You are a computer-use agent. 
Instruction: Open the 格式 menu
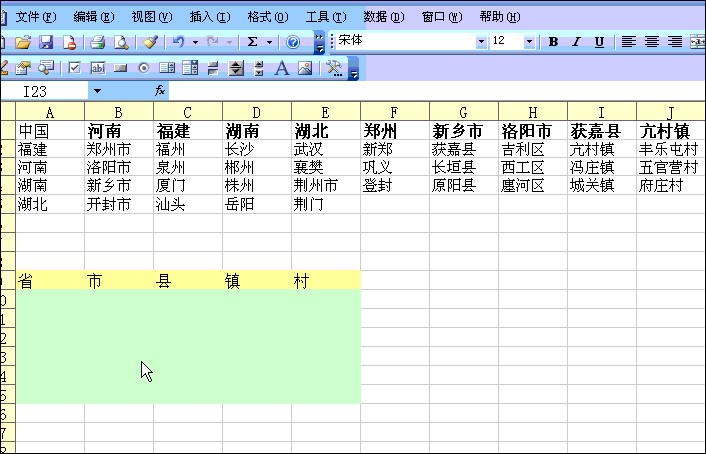[268, 17]
